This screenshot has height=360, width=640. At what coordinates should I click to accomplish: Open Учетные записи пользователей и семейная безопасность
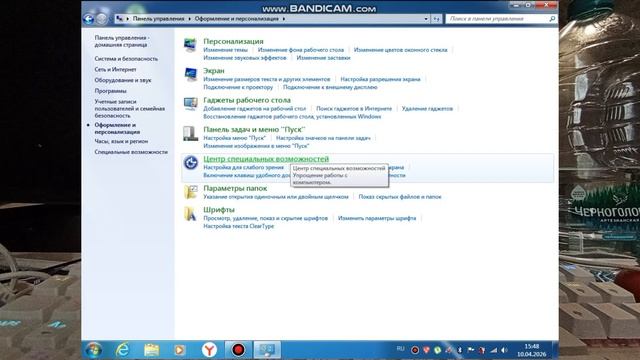(x=129, y=109)
